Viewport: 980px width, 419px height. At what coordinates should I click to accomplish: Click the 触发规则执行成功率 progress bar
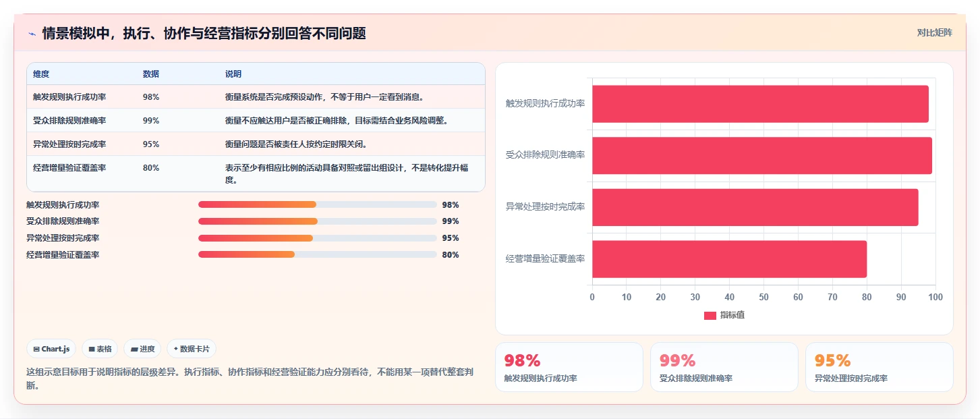click(318, 204)
